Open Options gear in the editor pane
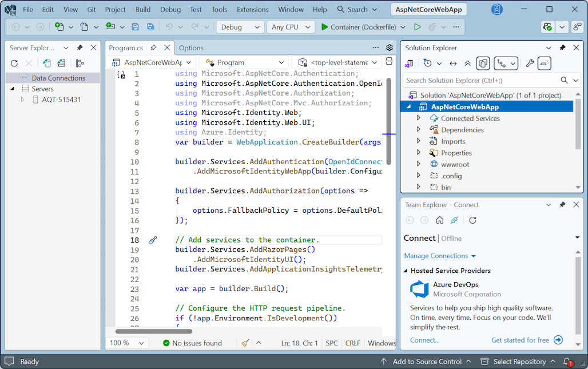 click(x=389, y=47)
